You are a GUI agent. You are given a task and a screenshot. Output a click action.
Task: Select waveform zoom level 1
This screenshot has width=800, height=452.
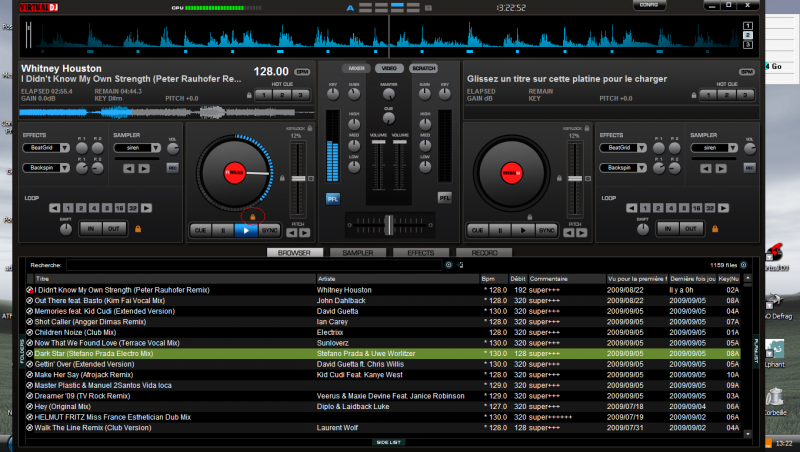point(747,26)
